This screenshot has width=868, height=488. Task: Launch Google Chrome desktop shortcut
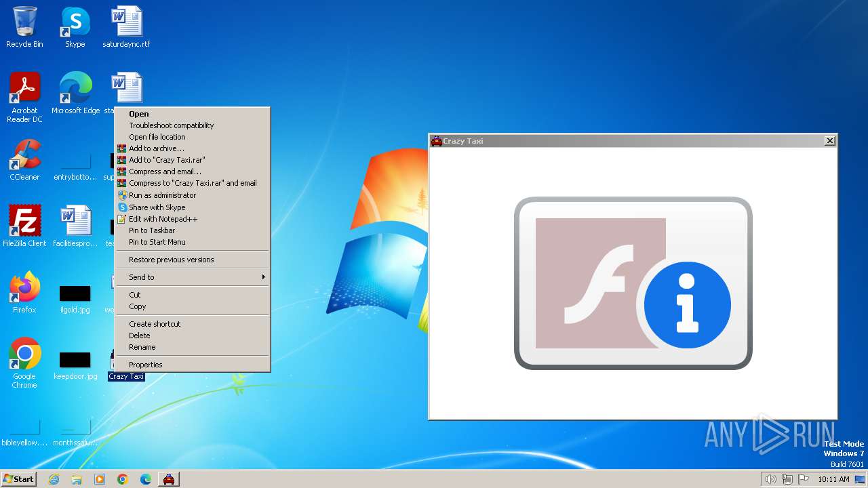tap(24, 363)
